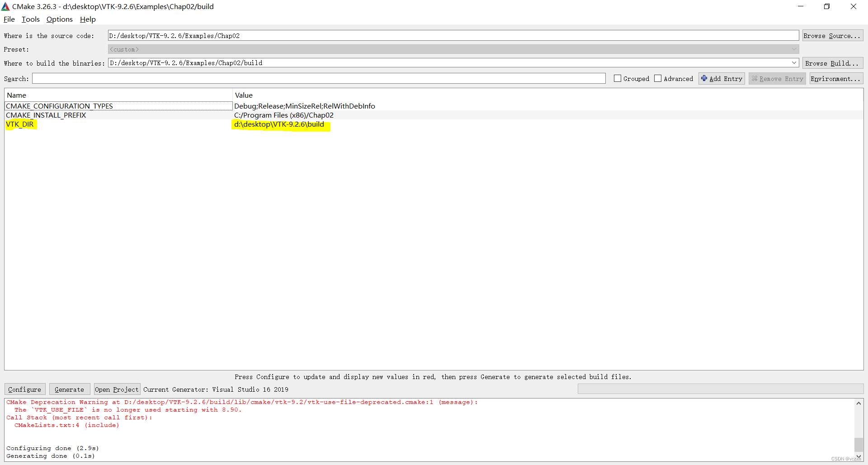Open the Help menu
868x465 pixels.
(88, 19)
